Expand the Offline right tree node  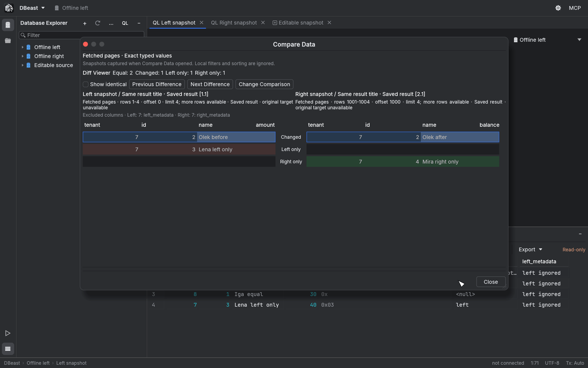23,56
